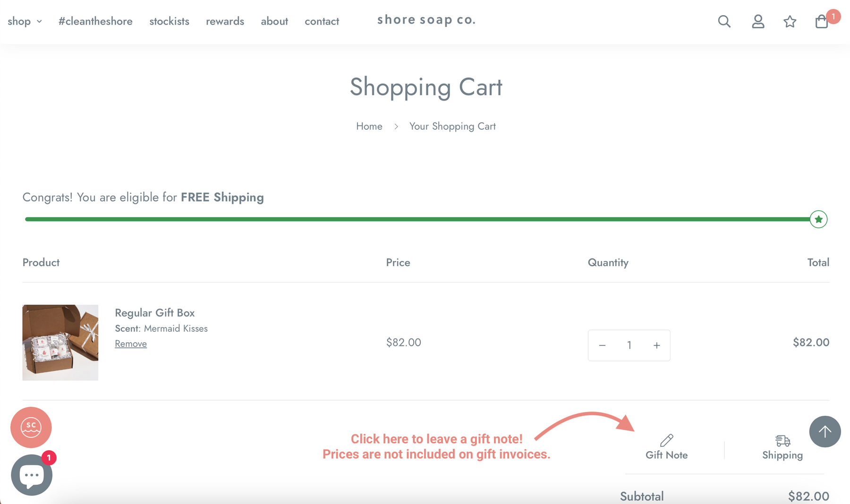The image size is (850, 504).
Task: Decrease quantity with the minus button
Action: (x=602, y=345)
